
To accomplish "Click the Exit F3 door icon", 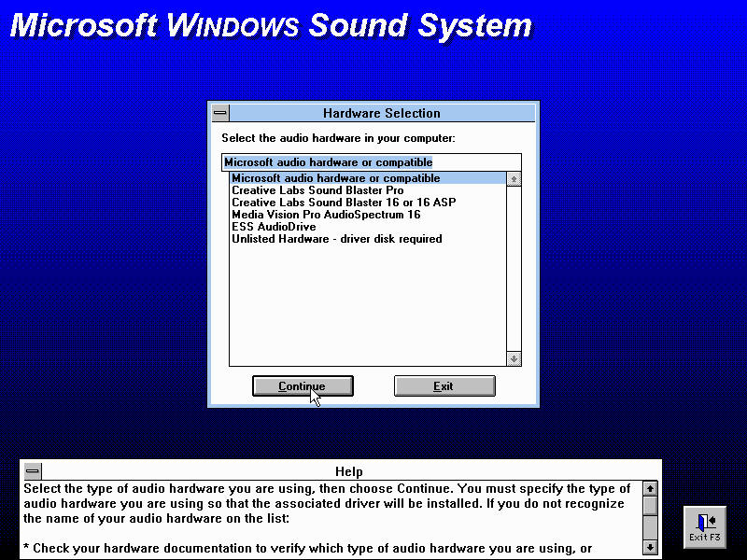I will [705, 526].
